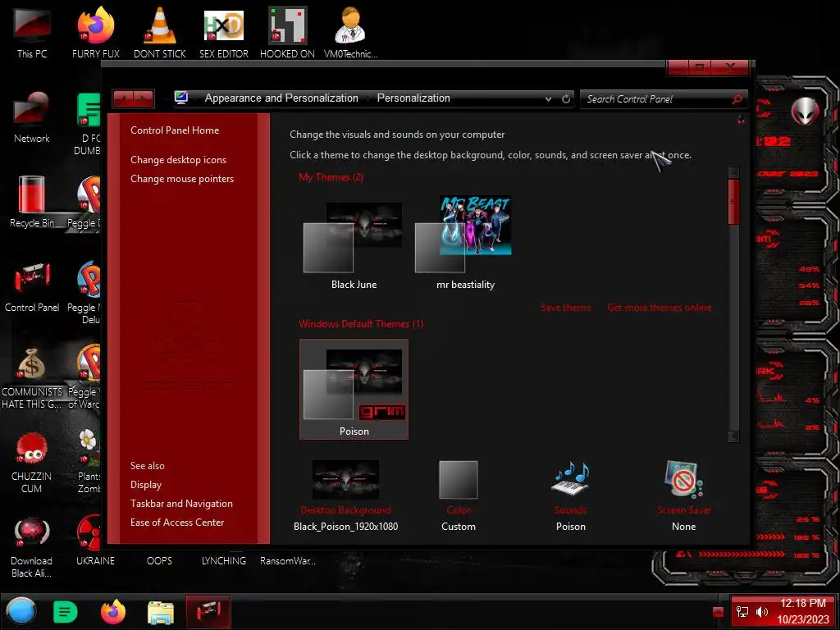Launch Firefox via FURRY FUX desktop shortcut
The width and height of the screenshot is (840, 630).
point(96,32)
